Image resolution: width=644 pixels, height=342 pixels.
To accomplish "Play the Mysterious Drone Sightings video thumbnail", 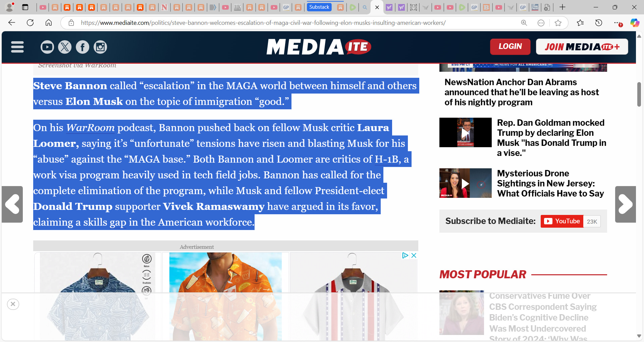I will click(x=466, y=183).
